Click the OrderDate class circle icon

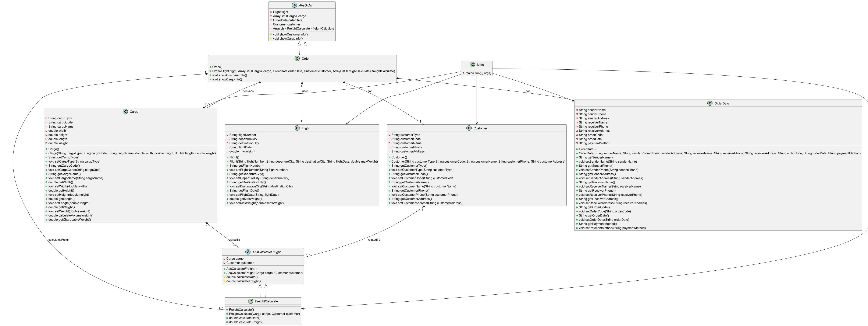(710, 103)
